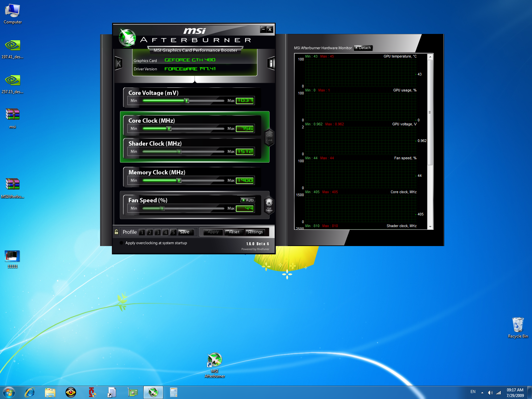The width and height of the screenshot is (532, 399).
Task: Open the calculator taskbar icon
Action: 174,393
